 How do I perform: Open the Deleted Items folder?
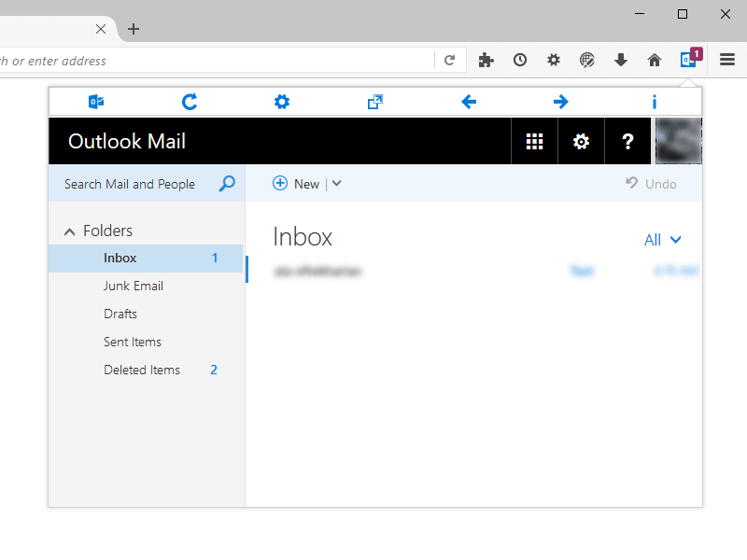point(146,370)
